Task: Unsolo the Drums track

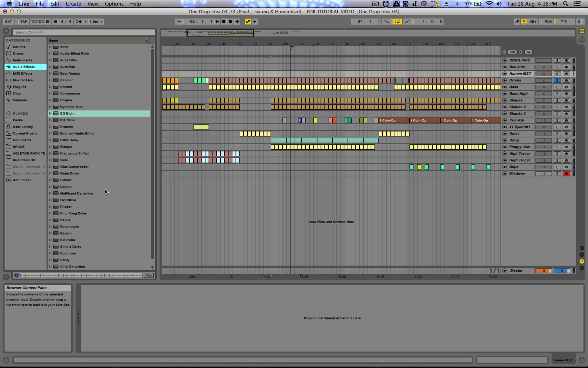Action: pyautogui.click(x=557, y=80)
